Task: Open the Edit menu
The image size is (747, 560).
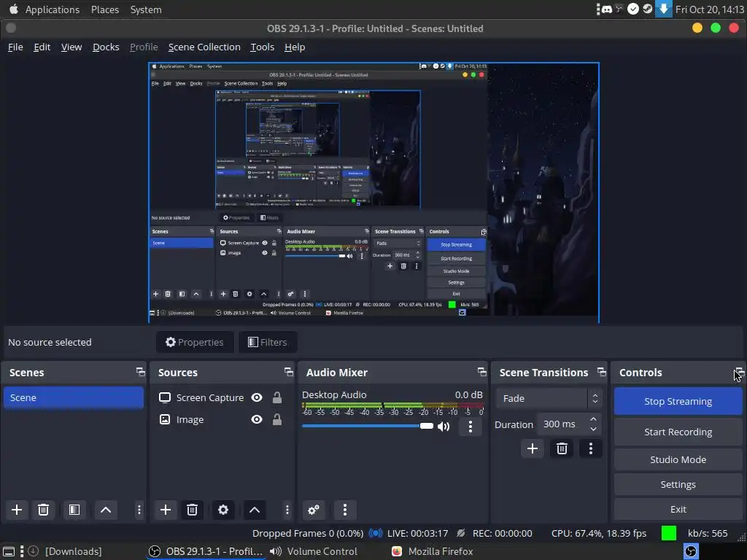Action: click(x=42, y=47)
